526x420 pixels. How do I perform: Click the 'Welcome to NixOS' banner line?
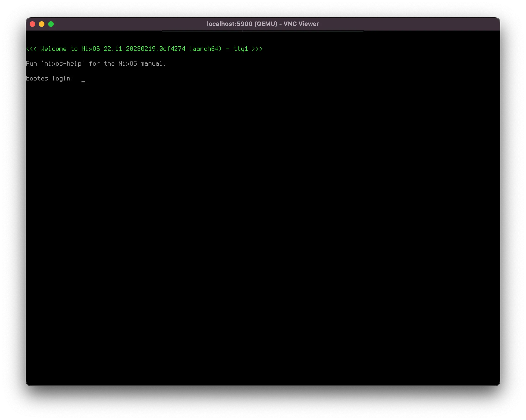click(144, 49)
